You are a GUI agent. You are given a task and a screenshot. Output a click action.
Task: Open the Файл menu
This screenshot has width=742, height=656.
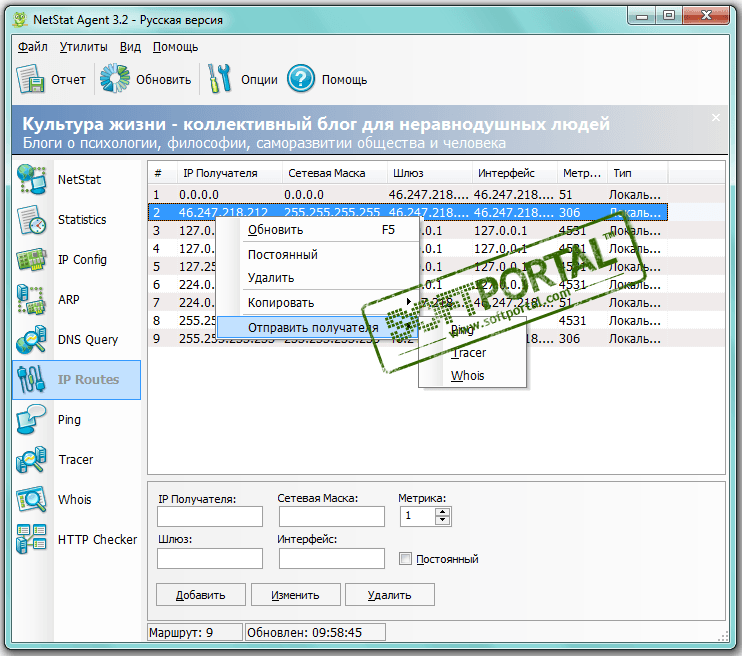33,47
